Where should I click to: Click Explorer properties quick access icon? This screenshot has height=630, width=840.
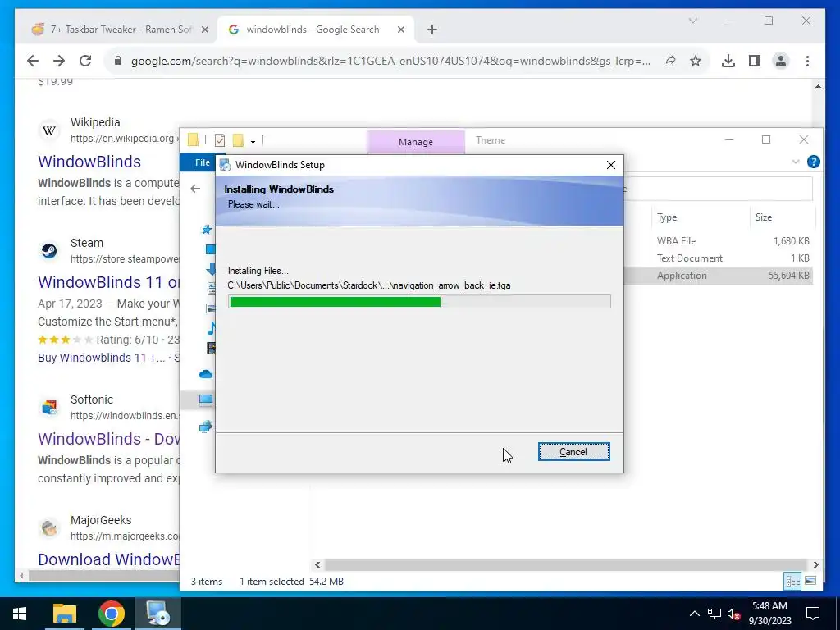point(220,140)
